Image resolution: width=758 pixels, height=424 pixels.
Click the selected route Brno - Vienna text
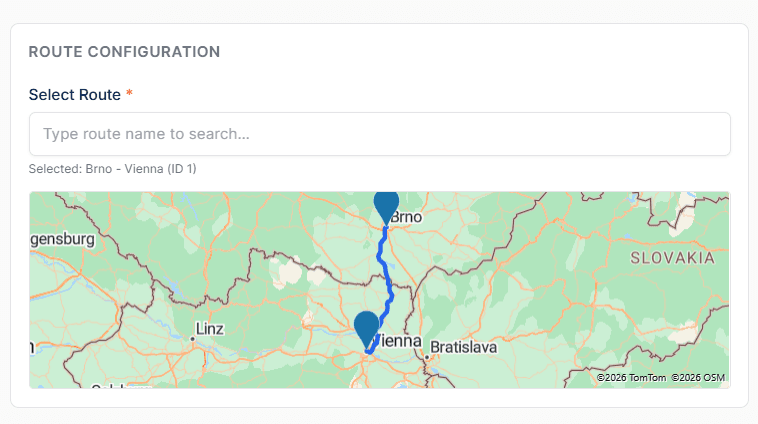[112, 169]
